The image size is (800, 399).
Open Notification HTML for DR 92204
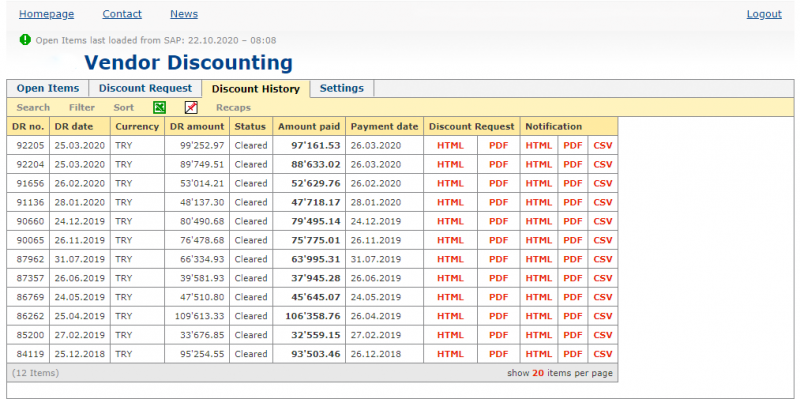click(539, 164)
